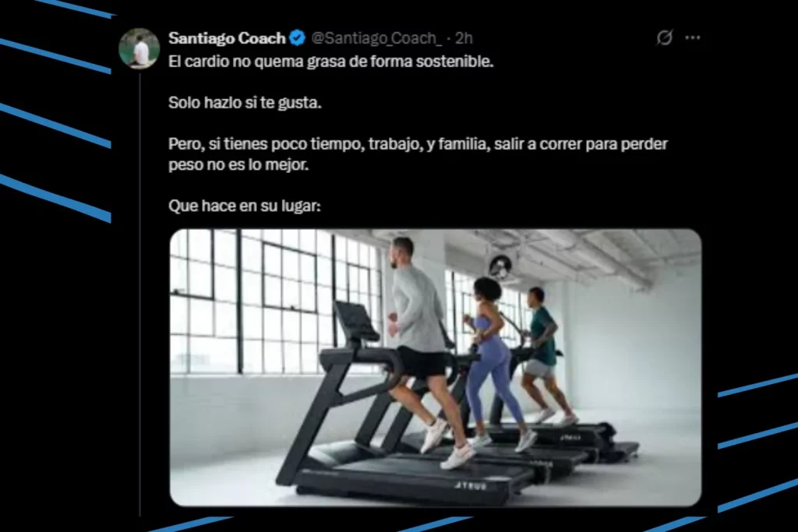Screen dimensions: 798x532
Task: Click the "Pero, si tienes poco tiempo" paragraph
Action: tap(418, 154)
